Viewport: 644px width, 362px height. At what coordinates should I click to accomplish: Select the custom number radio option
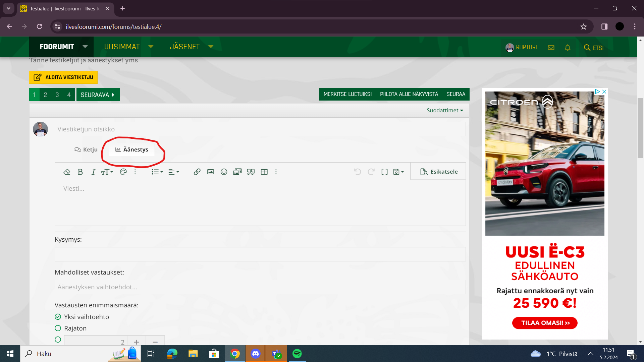coord(58,340)
